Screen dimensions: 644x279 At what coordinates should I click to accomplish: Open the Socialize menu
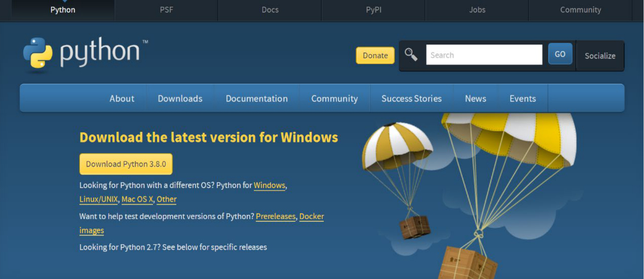click(600, 56)
